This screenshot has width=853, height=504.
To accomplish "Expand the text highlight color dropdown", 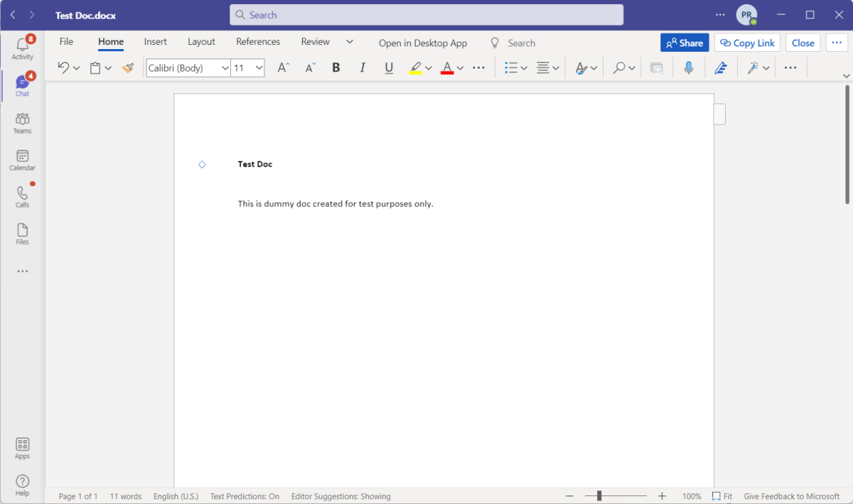I will pos(429,68).
